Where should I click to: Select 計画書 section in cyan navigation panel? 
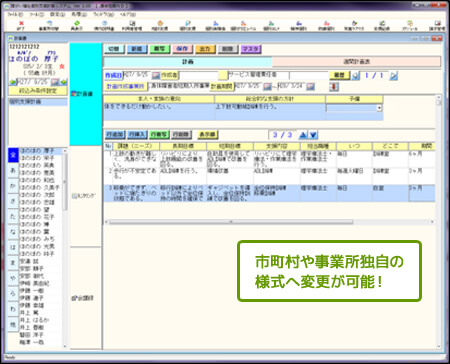85,94
